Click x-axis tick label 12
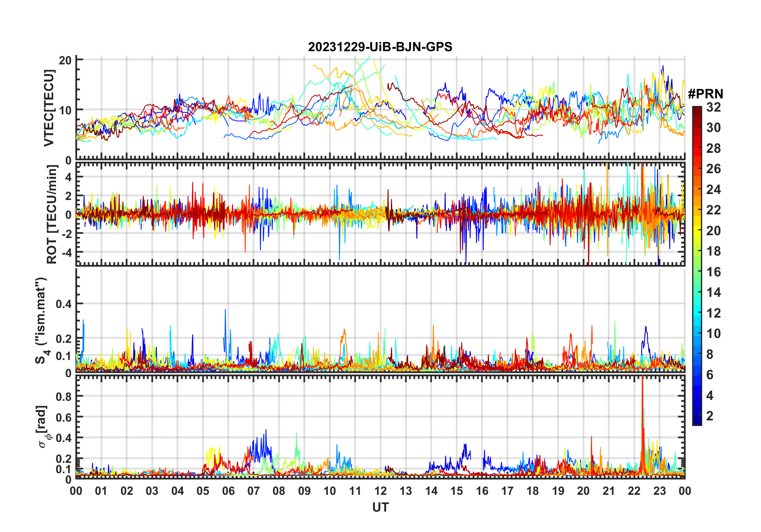 coord(380,491)
